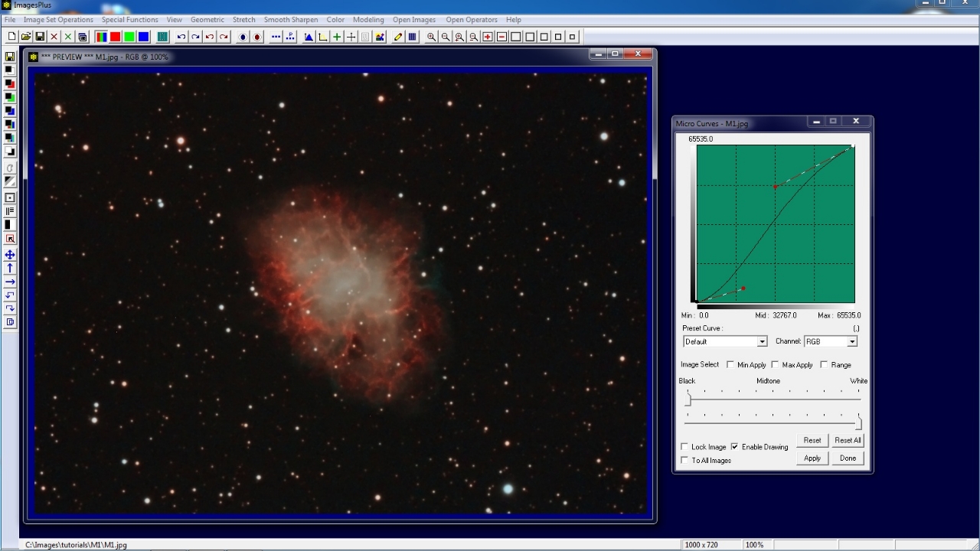Display red channel only
The height and width of the screenshot is (551, 980).
tap(116, 37)
